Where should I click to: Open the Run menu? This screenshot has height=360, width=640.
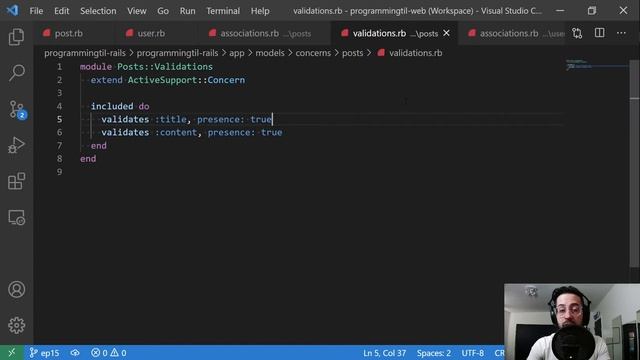pos(187,11)
